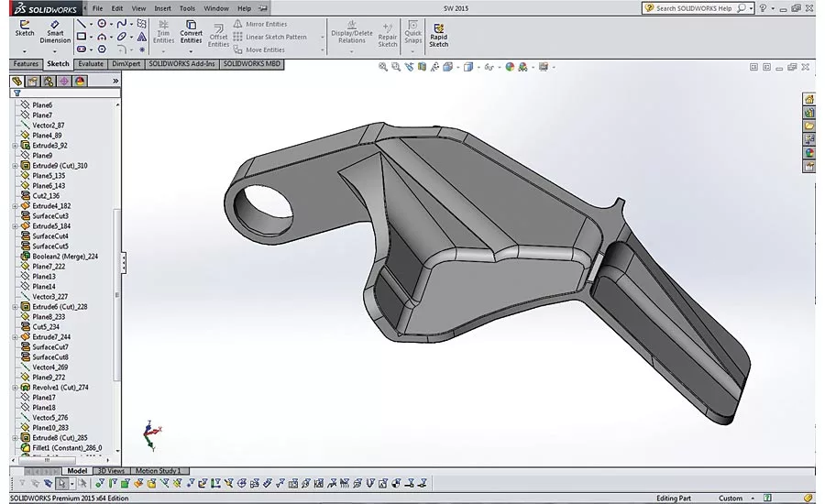Switch to the 3D Views tab
Viewport: 825px width, 504px height.
point(111,471)
